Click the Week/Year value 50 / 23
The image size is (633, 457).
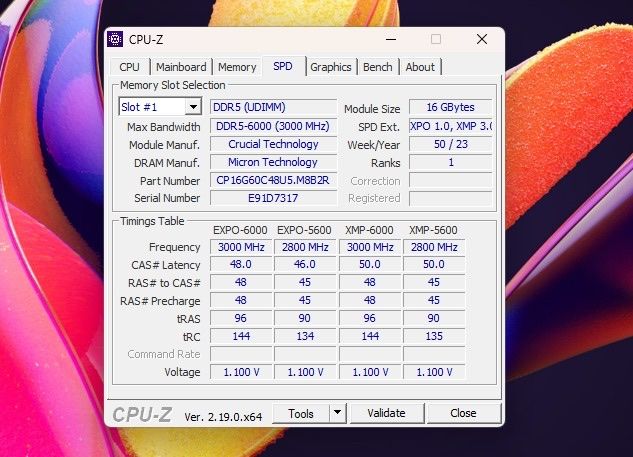click(x=451, y=144)
